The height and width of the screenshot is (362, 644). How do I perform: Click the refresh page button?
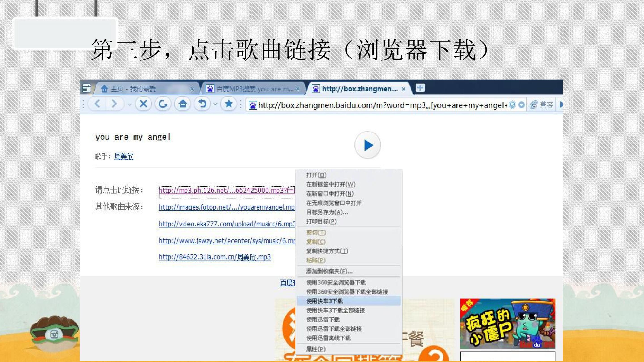(x=163, y=104)
